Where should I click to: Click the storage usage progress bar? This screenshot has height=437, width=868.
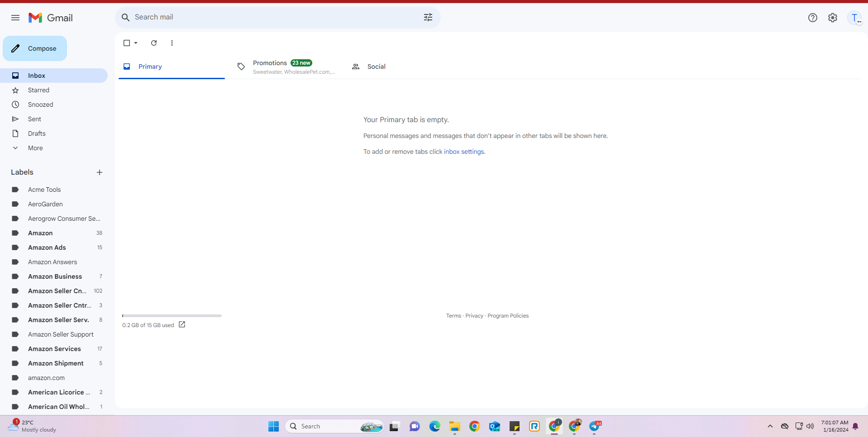(172, 316)
